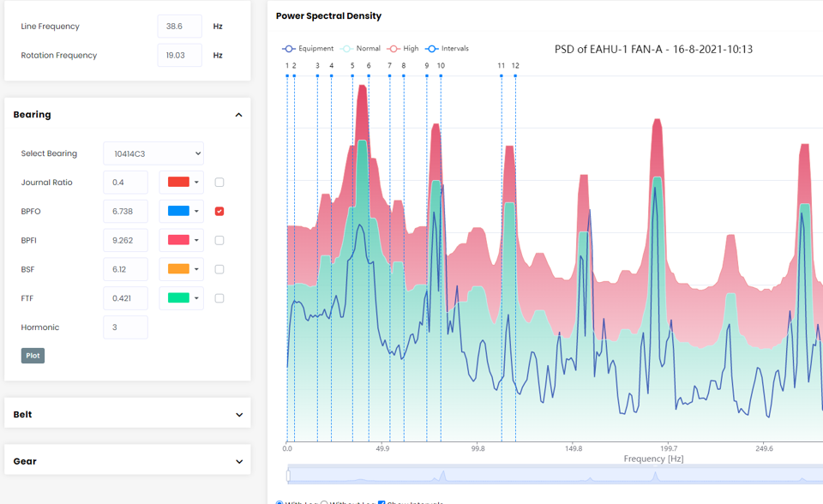Click the Line Frequency input field
Screen dimensions: 823x504
(179, 27)
